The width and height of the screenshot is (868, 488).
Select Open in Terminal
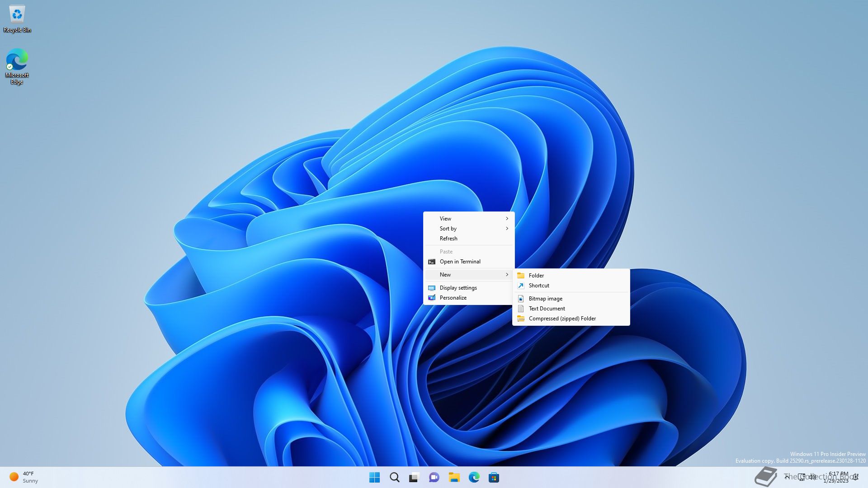pos(469,262)
